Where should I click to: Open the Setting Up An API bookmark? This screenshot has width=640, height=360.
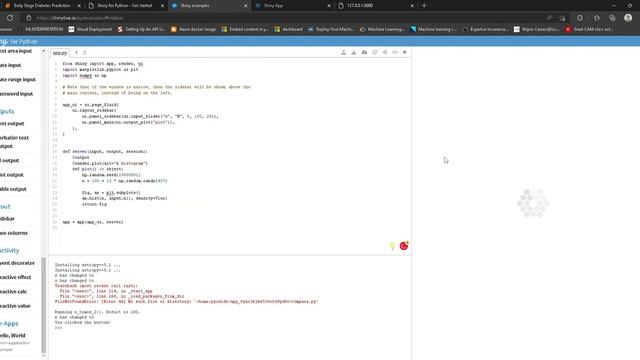click(x=141, y=29)
